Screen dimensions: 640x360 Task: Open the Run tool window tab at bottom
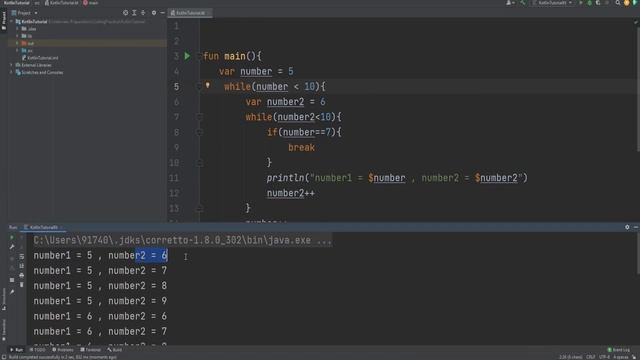point(16,350)
